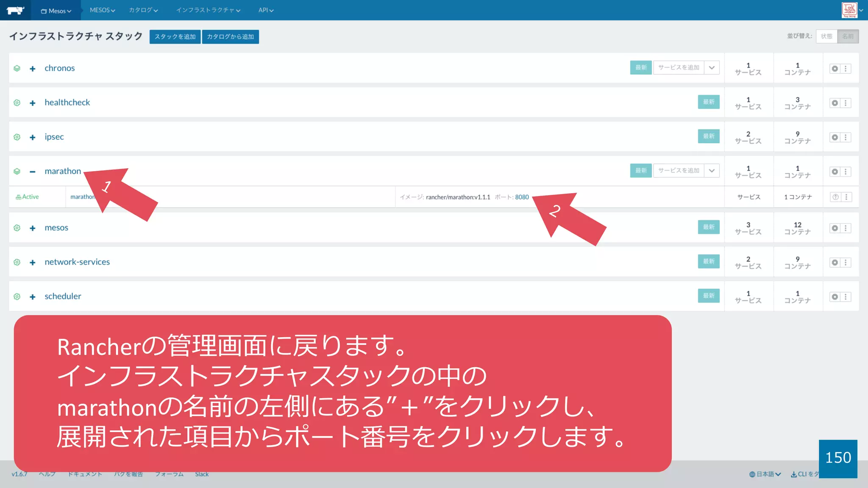Image resolution: width=868 pixels, height=488 pixels.
Task: Sort stacks by 名前
Action: [x=848, y=36]
